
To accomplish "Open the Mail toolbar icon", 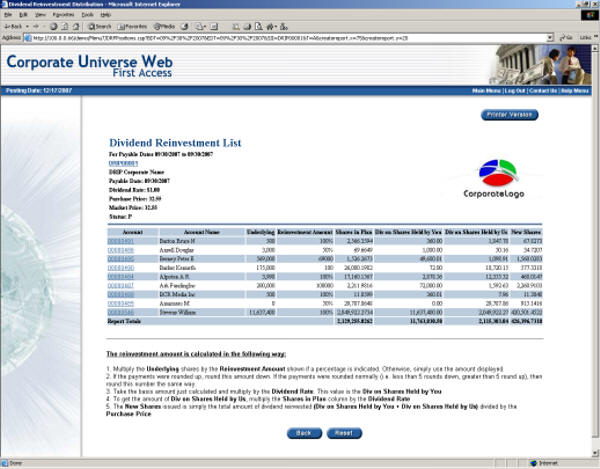I will click(200, 26).
